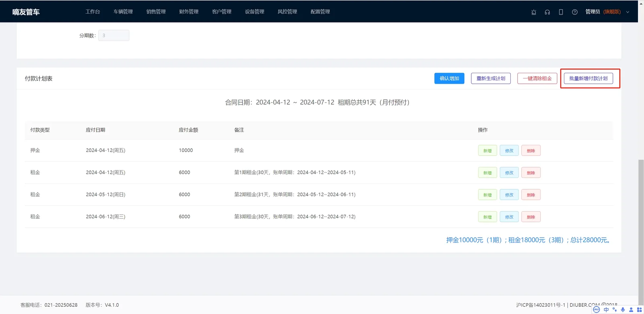
Task: Click the help question mark icon
Action: point(575,12)
